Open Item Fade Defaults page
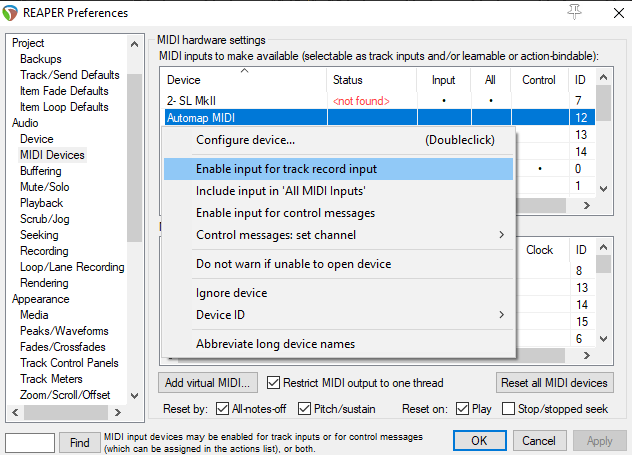 64,91
